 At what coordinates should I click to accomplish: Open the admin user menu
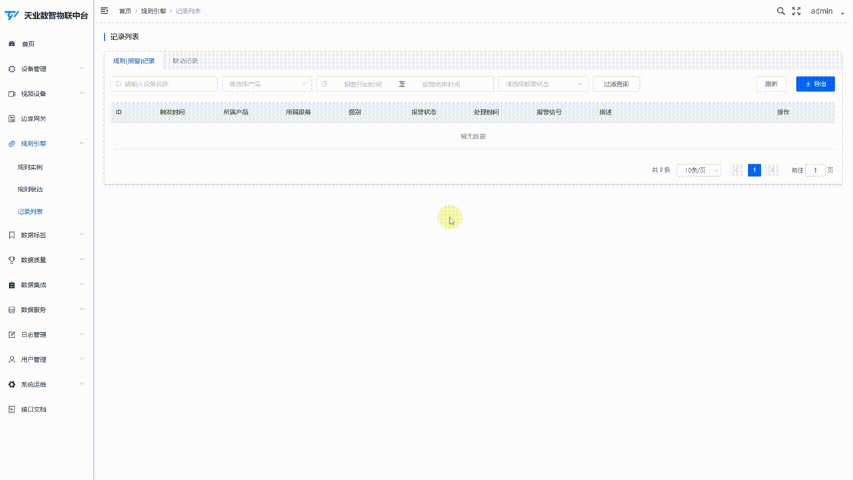[x=826, y=11]
